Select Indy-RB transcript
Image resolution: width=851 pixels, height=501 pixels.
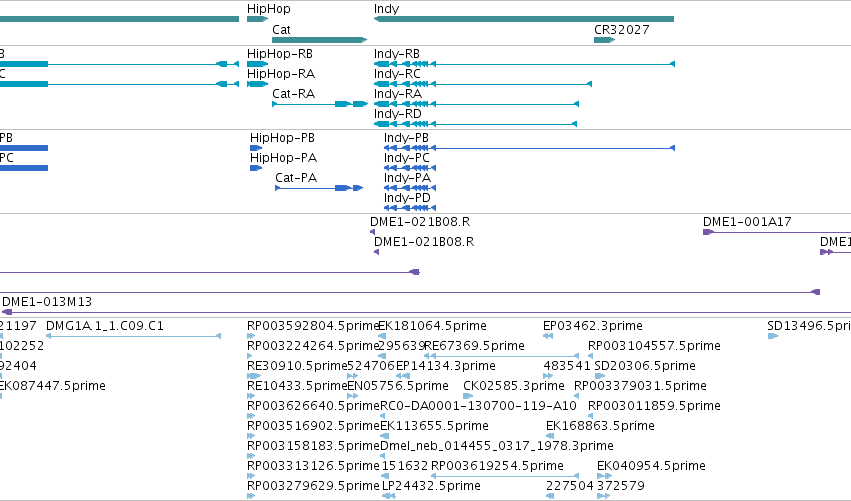(x=524, y=64)
